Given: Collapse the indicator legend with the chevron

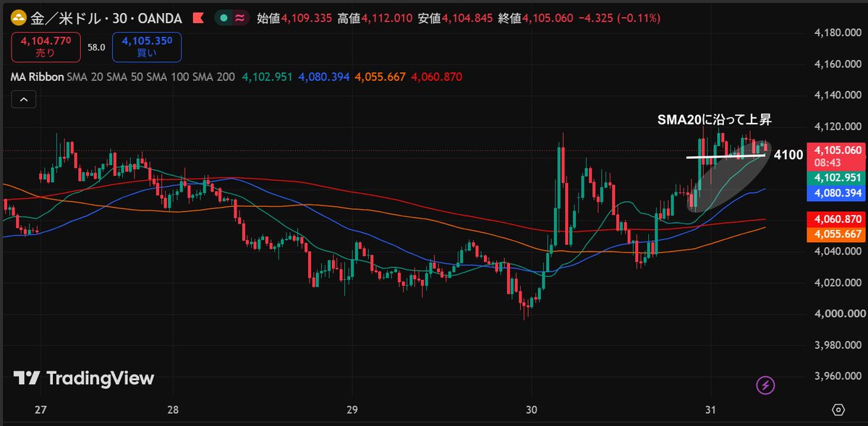Looking at the screenshot, I should [24, 100].
